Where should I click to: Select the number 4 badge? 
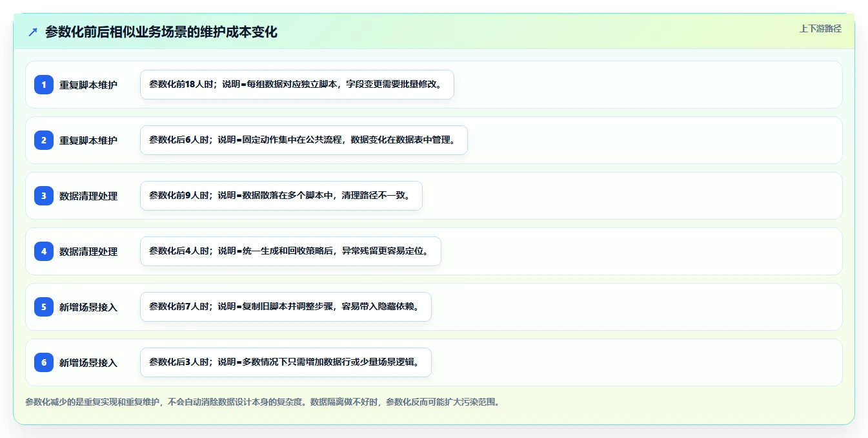click(44, 251)
